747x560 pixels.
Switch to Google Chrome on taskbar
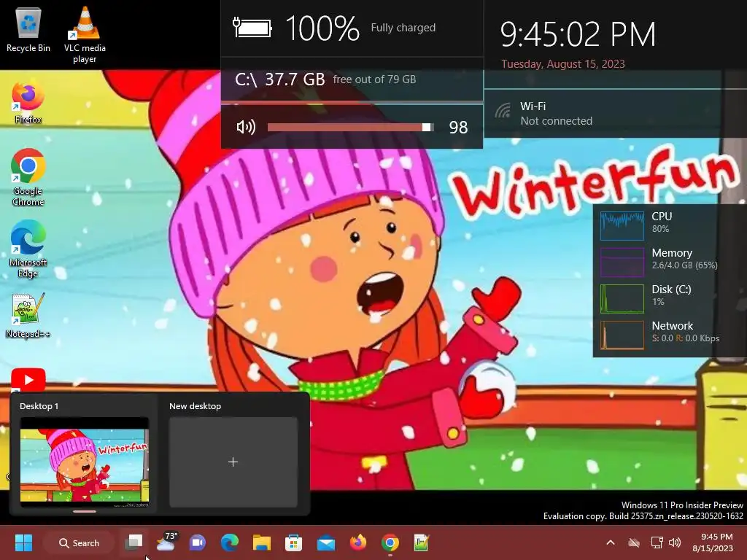point(390,542)
